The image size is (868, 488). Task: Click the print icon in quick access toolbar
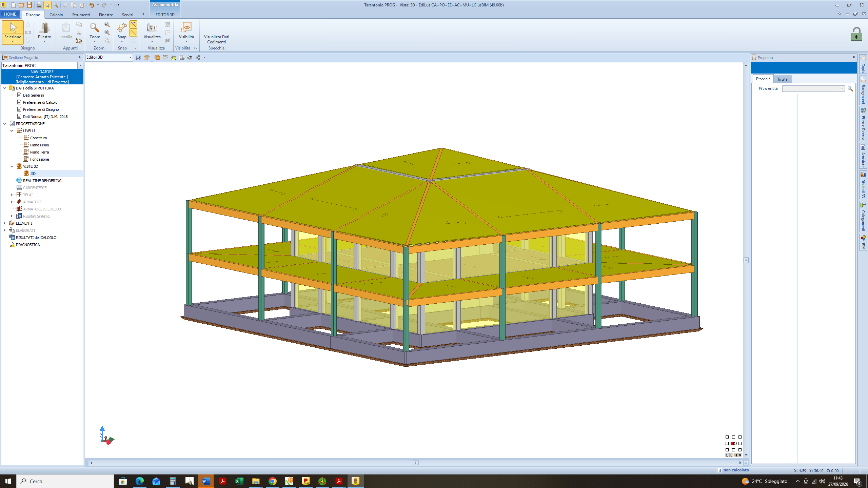(x=39, y=5)
